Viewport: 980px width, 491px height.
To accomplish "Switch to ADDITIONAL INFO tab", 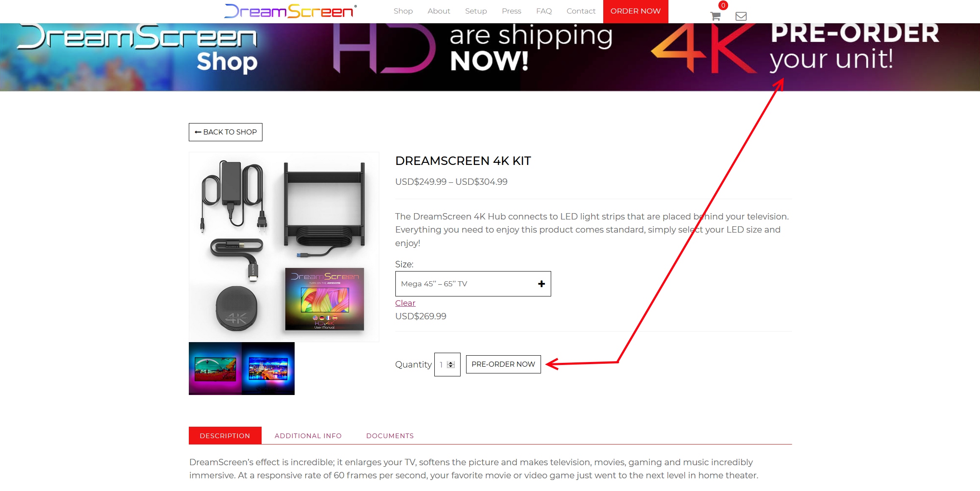I will click(308, 436).
